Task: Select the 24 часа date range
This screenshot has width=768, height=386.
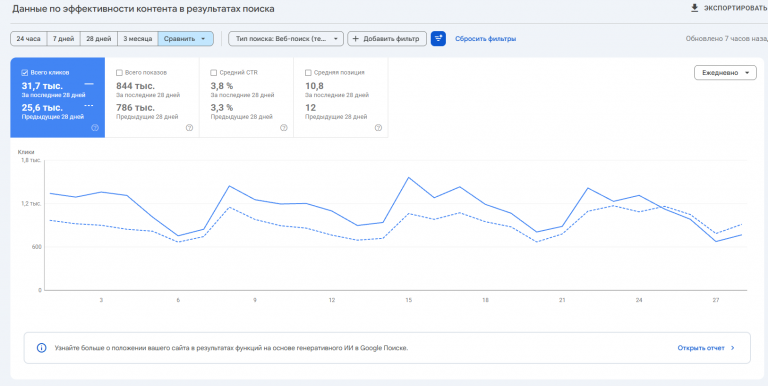Action: tap(29, 39)
